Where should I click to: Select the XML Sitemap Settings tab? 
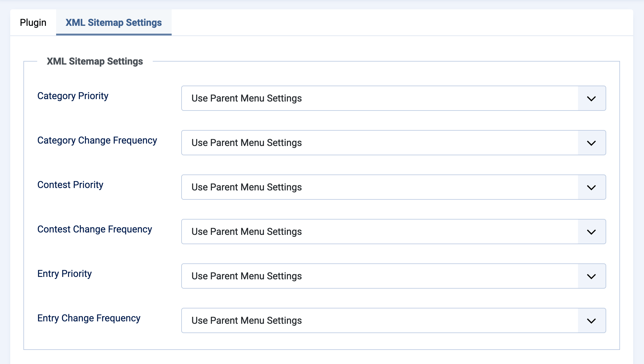tap(113, 22)
